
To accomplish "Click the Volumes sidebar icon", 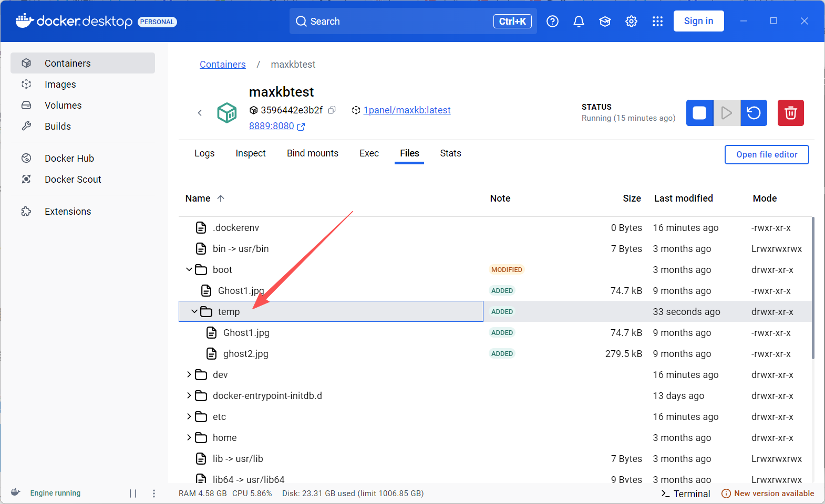I will point(26,105).
